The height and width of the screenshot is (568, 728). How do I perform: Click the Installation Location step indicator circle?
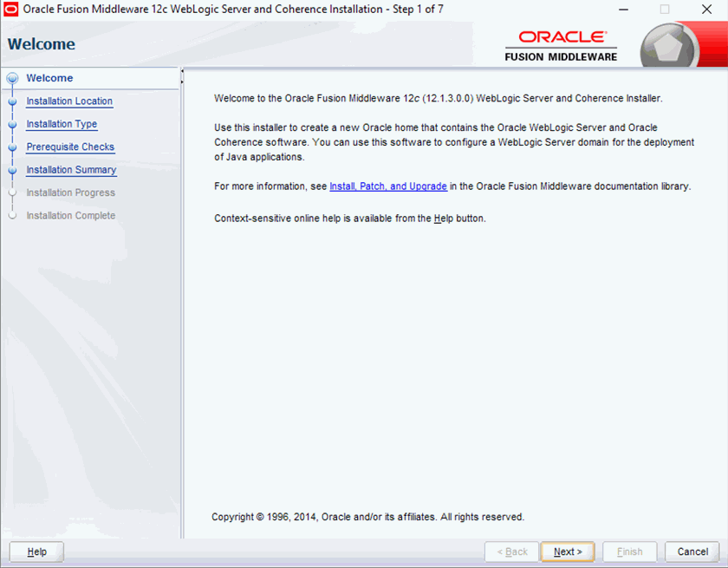click(x=12, y=101)
